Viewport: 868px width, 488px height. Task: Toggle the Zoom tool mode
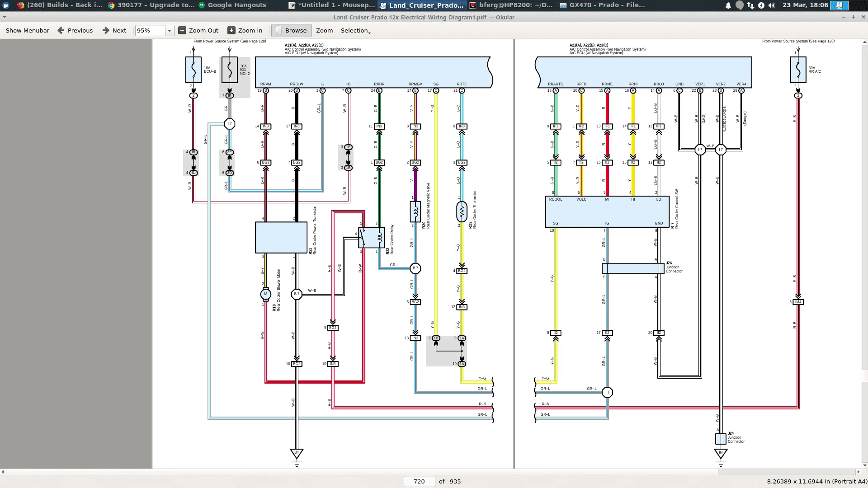coord(324,30)
